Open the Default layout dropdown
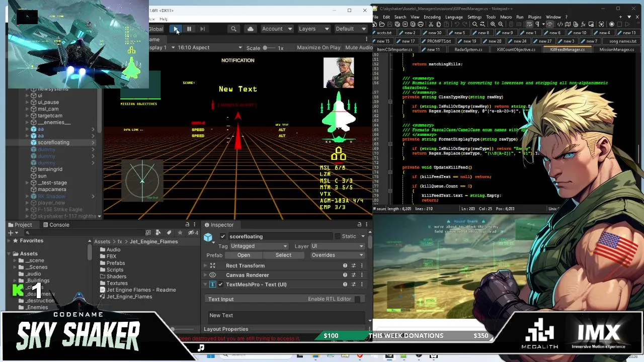The width and height of the screenshot is (644, 362). pyautogui.click(x=350, y=29)
